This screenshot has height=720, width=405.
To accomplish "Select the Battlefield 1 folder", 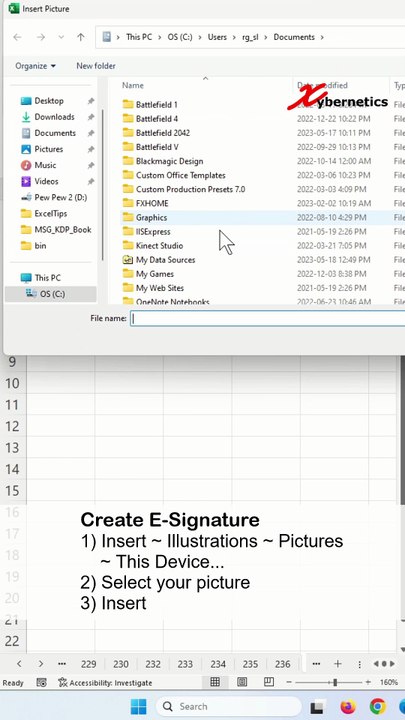I will (x=156, y=105).
